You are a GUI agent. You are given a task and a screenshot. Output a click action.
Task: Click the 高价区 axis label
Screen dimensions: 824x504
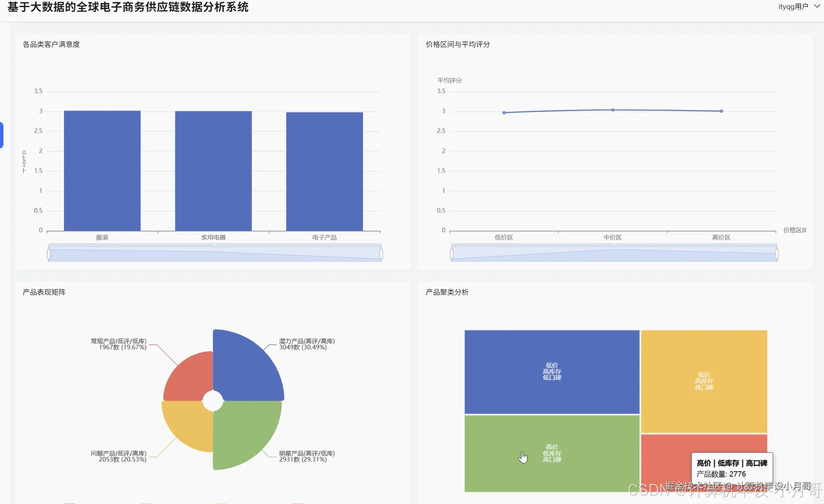coord(721,237)
